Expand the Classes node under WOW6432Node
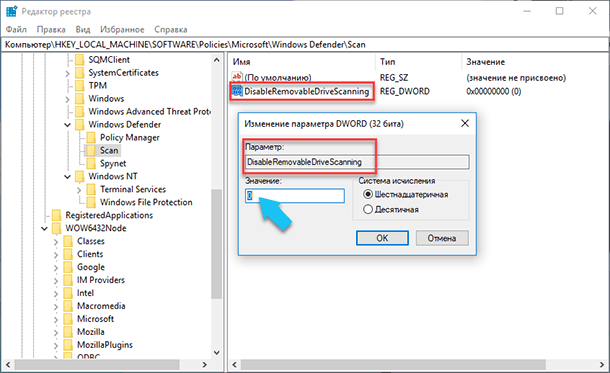This screenshot has width=610, height=373. coord(56,242)
